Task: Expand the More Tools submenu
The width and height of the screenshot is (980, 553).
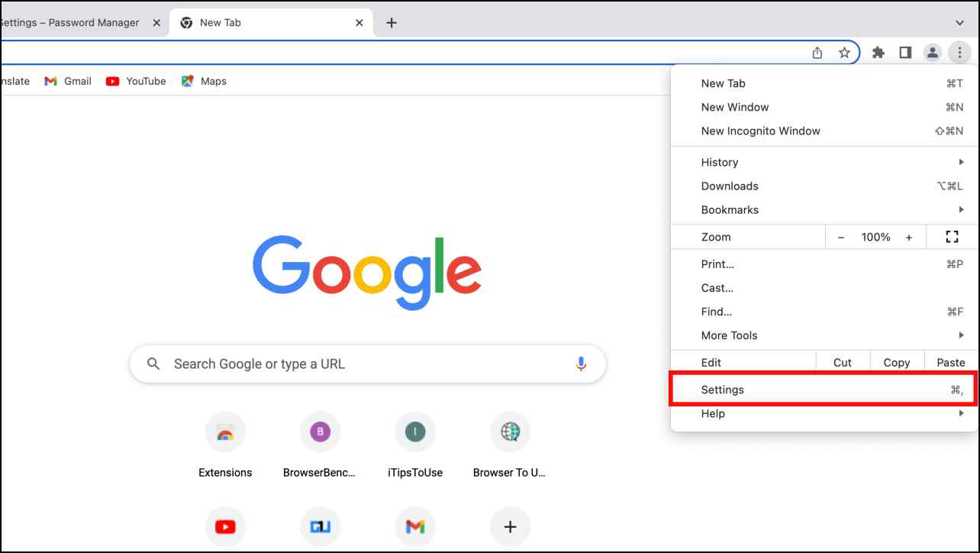Action: 824,335
